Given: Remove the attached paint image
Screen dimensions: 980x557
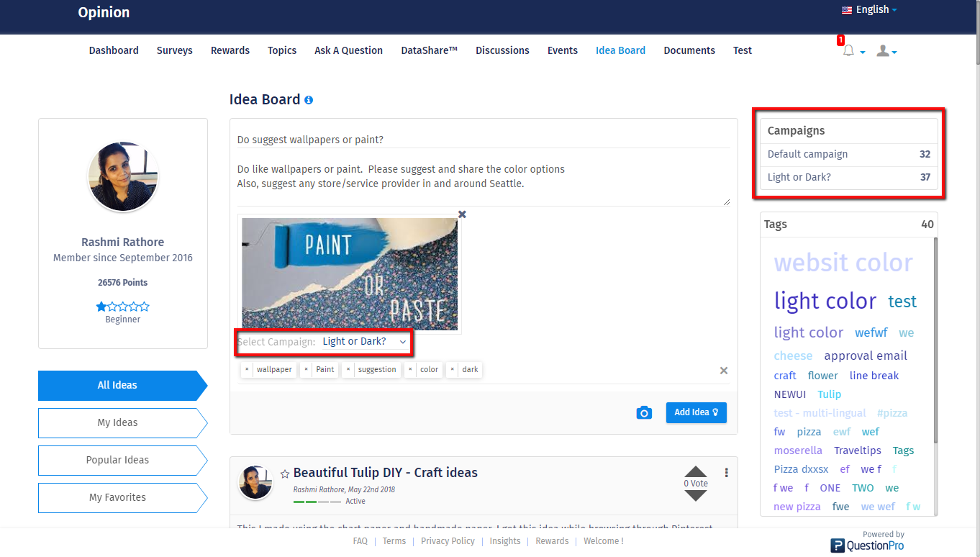Looking at the screenshot, I should click(x=462, y=214).
